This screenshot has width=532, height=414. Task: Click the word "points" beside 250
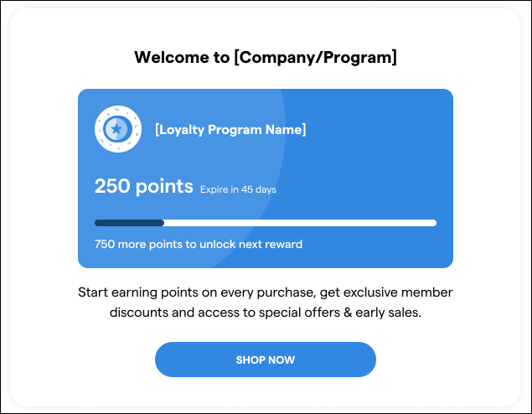pos(163,186)
